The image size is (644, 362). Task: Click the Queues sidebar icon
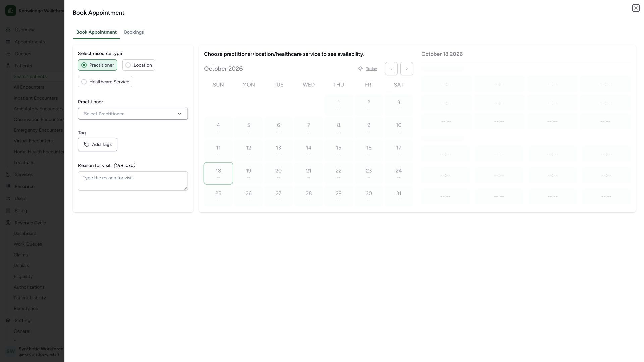[x=8, y=54]
